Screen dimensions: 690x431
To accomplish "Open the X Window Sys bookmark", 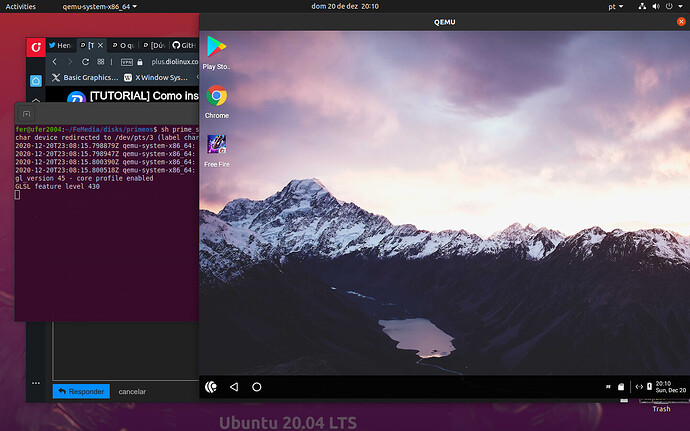I will pos(156,77).
